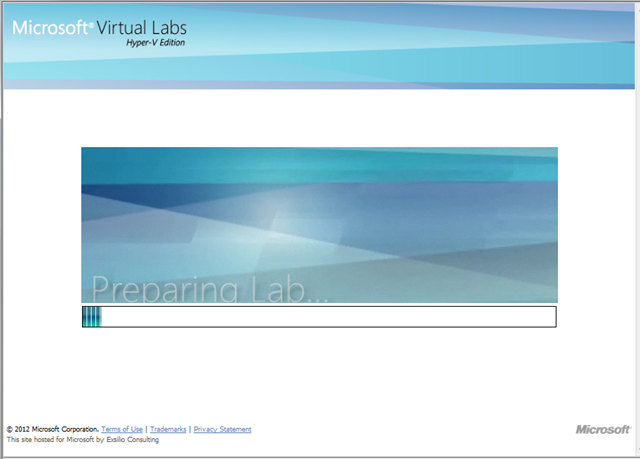Open the Trademarks link
Viewport: 640px width, 459px height.
pyautogui.click(x=168, y=429)
